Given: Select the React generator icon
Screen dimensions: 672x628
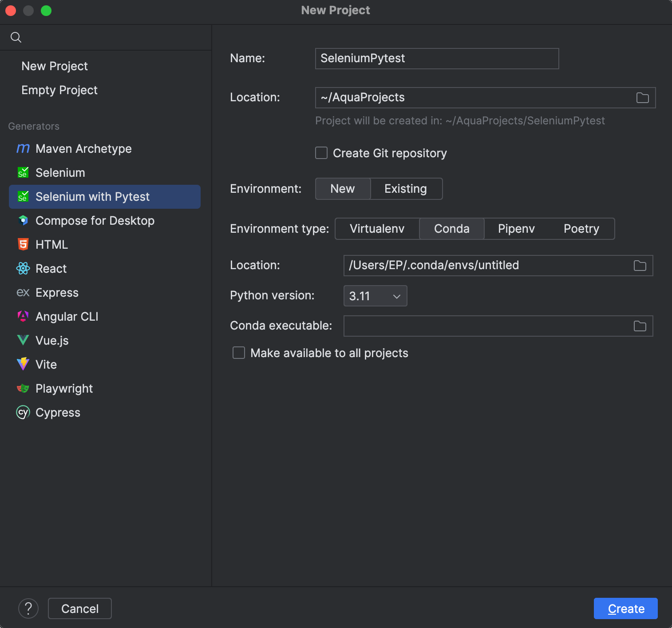Looking at the screenshot, I should tap(23, 268).
